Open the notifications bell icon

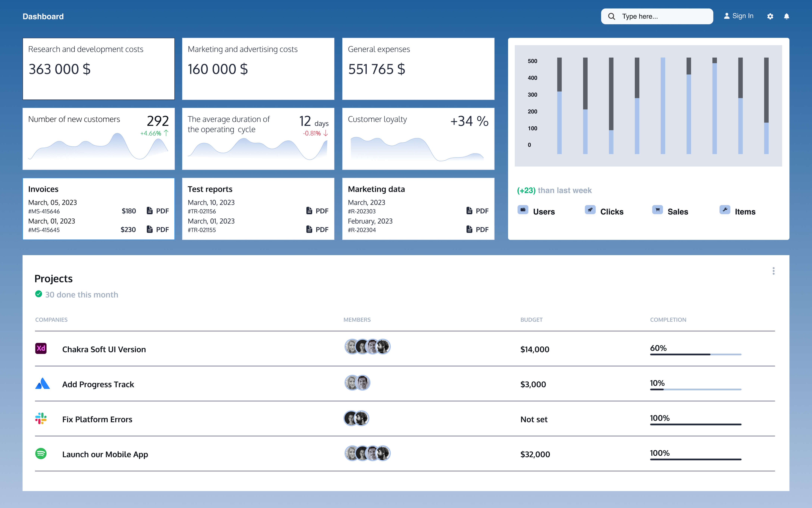[786, 17]
